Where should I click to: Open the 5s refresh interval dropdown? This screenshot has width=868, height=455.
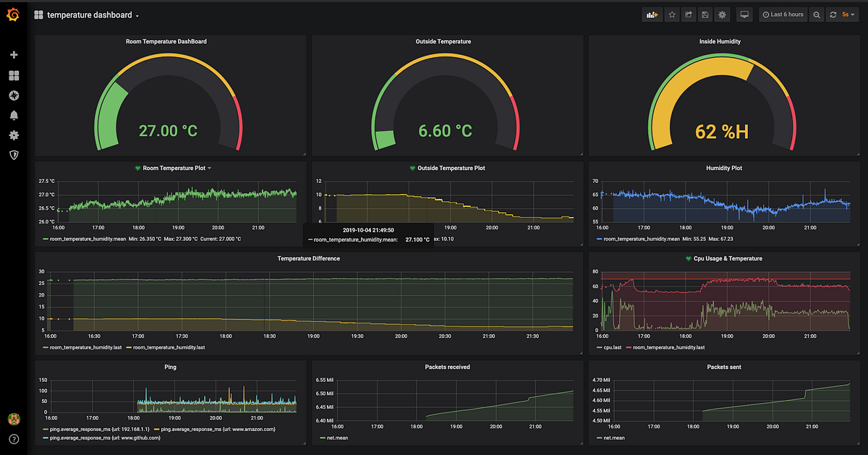pos(847,14)
